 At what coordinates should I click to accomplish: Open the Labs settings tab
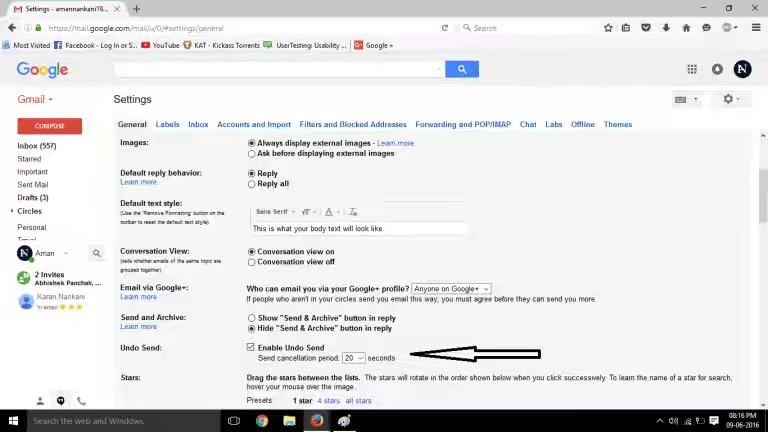[553, 124]
